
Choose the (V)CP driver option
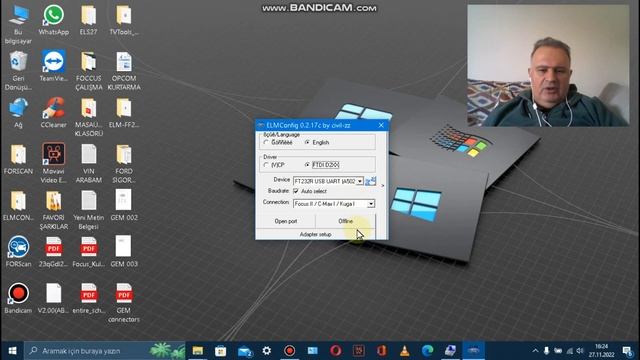(267, 165)
